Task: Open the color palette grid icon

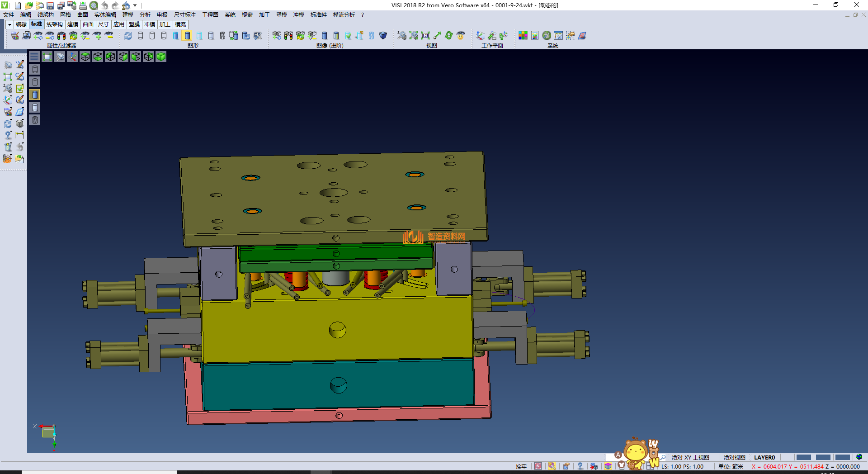Action: point(523,35)
